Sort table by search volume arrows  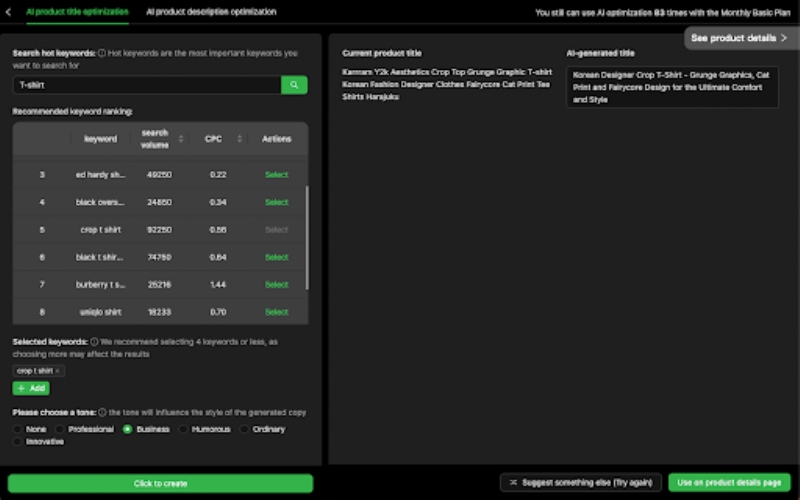coord(181,139)
